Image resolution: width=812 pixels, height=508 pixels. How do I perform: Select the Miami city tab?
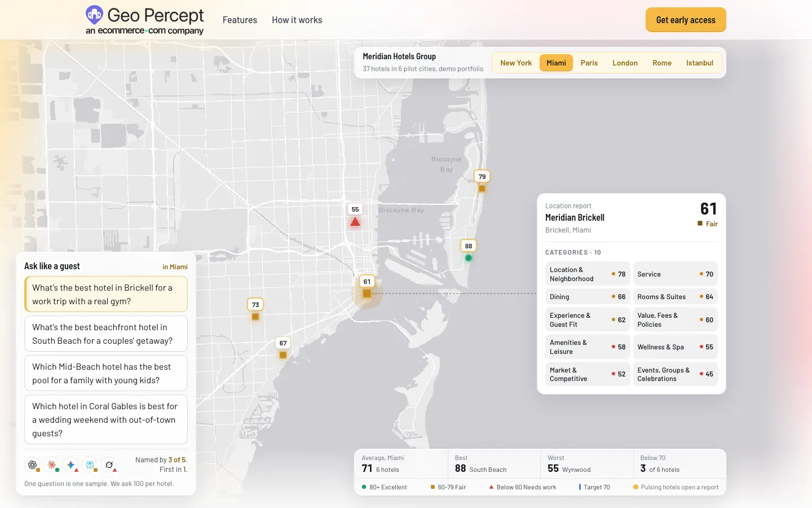[556, 63]
